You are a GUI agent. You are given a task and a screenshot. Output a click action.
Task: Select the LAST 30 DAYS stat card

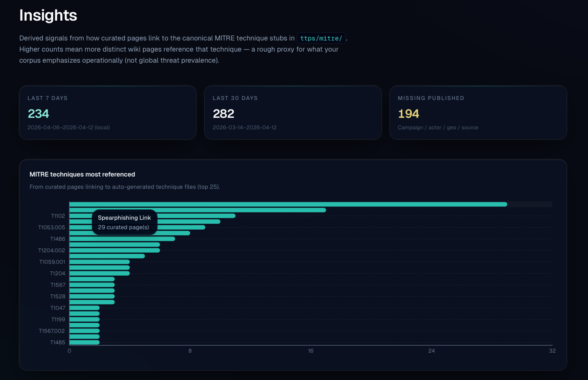click(293, 113)
